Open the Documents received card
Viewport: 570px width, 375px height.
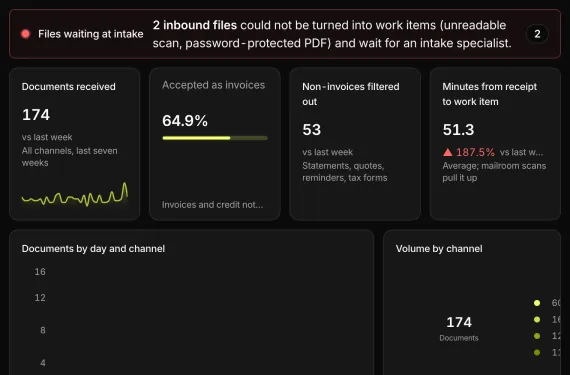75,144
